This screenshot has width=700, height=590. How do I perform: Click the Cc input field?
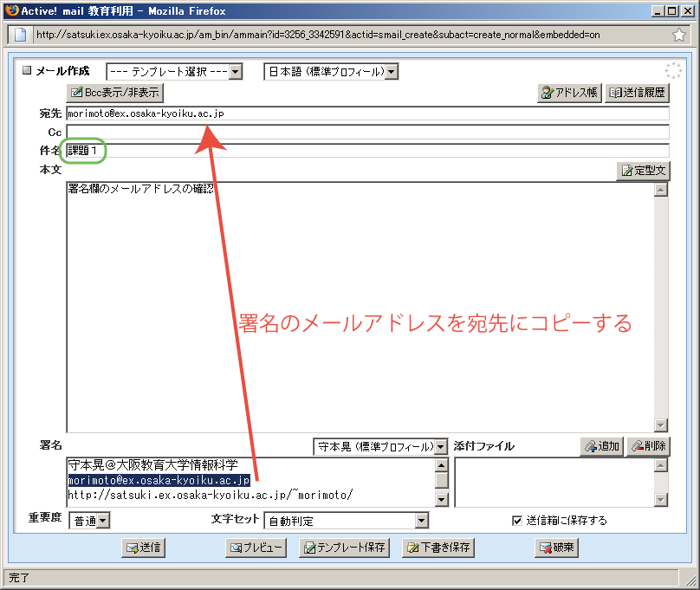click(367, 132)
